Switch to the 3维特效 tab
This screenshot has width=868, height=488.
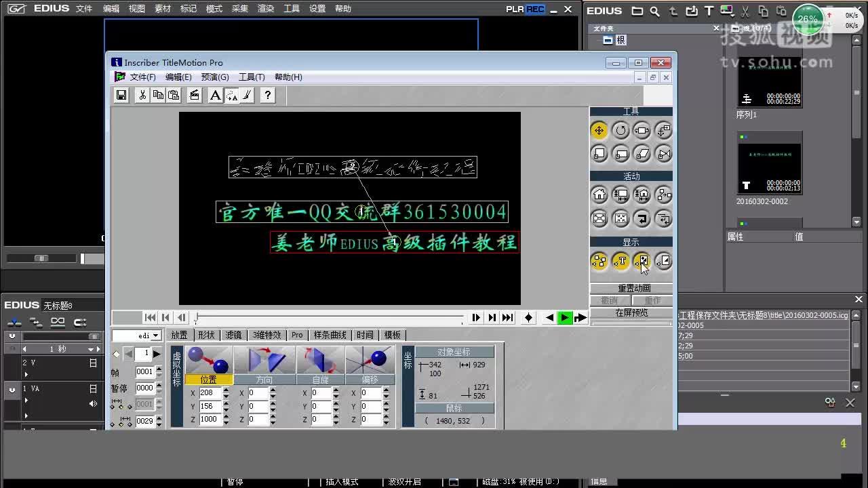click(x=267, y=335)
